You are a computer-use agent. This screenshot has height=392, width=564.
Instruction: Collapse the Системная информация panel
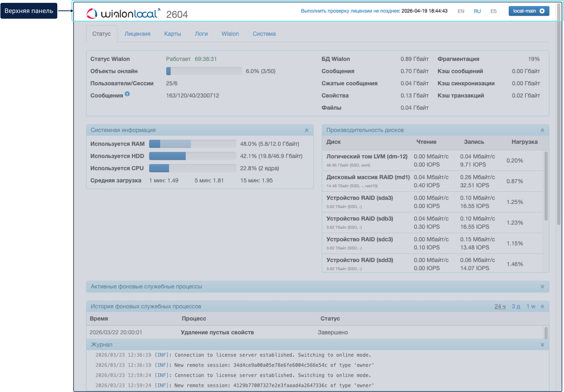pyautogui.click(x=306, y=130)
